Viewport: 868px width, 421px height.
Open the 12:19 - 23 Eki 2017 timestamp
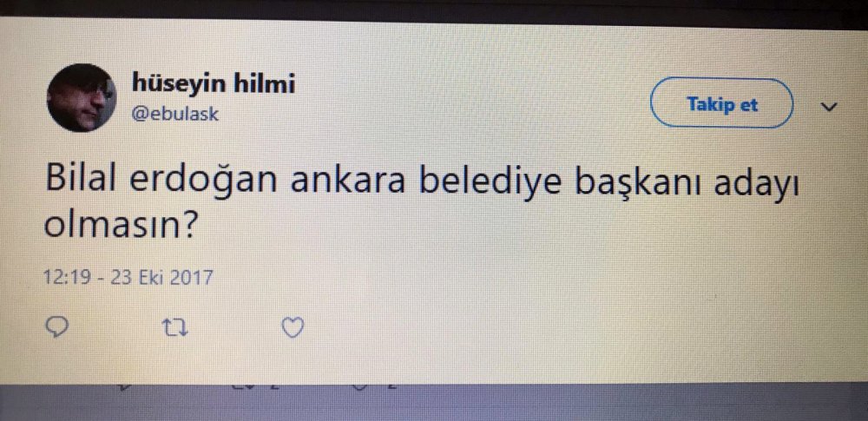coord(128,277)
